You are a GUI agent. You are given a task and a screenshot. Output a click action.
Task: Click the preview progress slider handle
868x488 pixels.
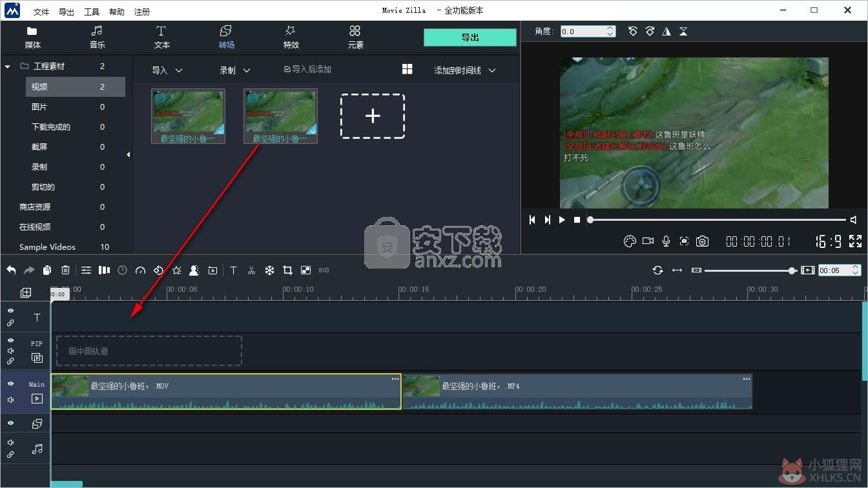point(590,219)
